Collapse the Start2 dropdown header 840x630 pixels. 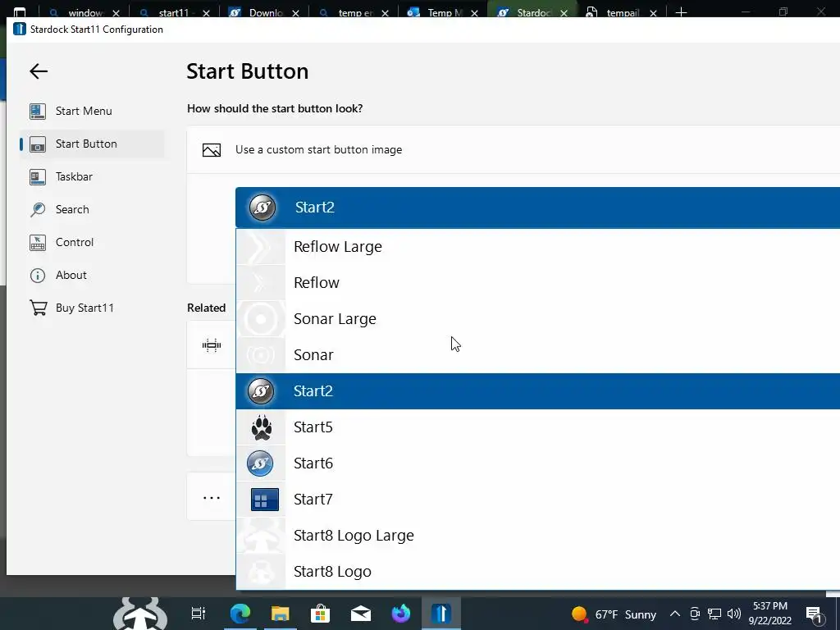tap(538, 208)
